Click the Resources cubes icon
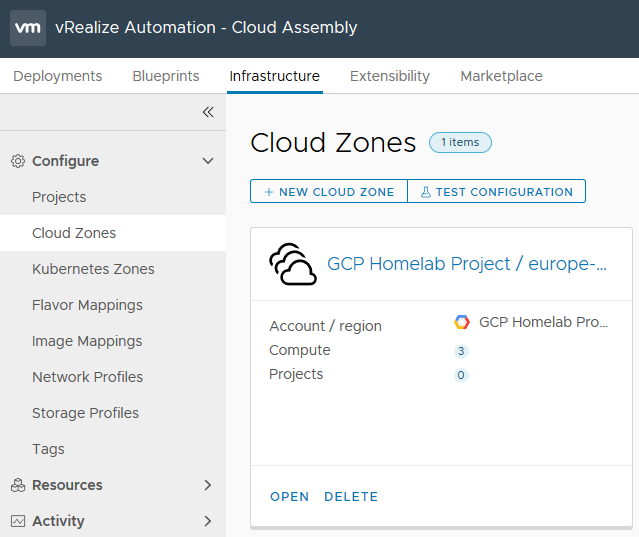This screenshot has width=639, height=537. tap(18, 485)
